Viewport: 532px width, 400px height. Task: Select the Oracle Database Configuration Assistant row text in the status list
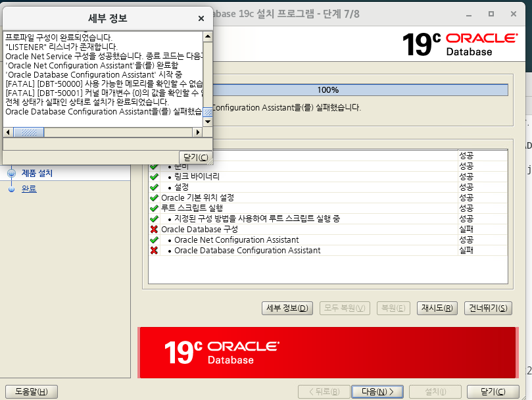tap(247, 250)
